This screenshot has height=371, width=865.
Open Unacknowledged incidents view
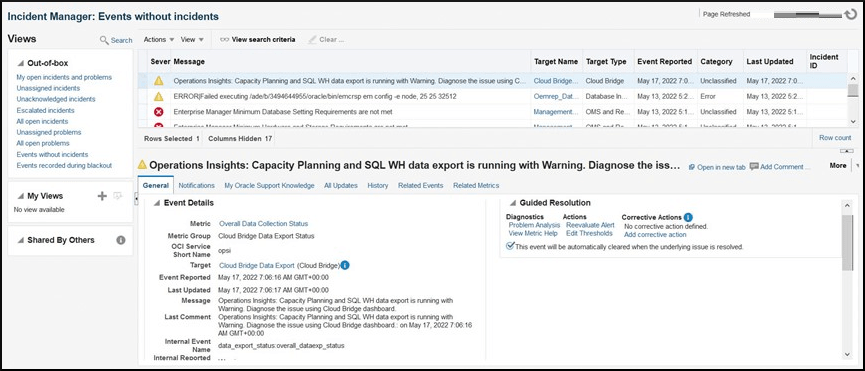(56, 99)
